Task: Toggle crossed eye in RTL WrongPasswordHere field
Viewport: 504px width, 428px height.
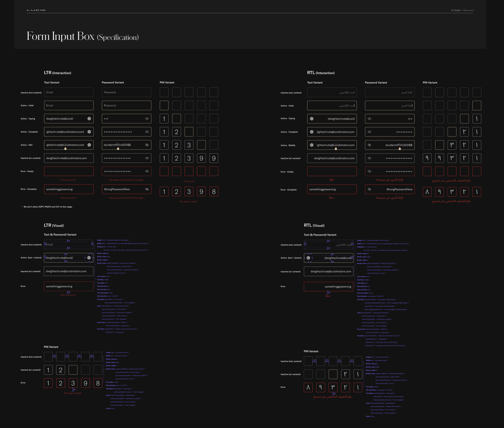Action: 370,189
